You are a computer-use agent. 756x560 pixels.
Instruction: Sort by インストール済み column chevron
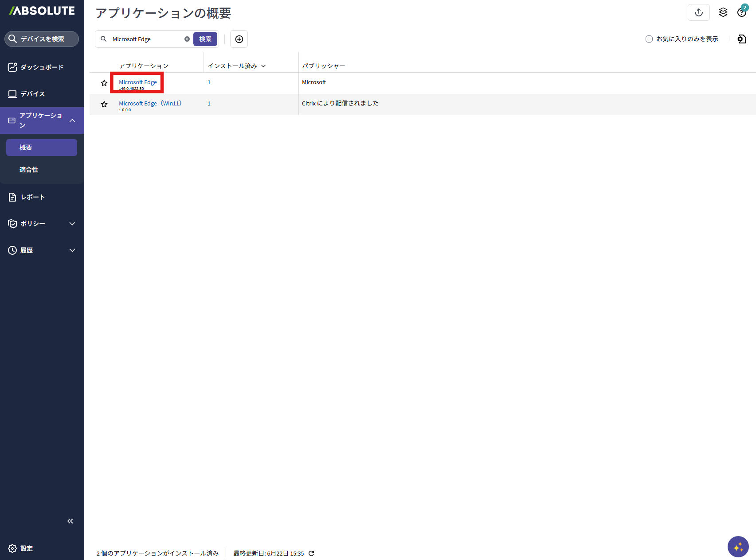click(263, 66)
